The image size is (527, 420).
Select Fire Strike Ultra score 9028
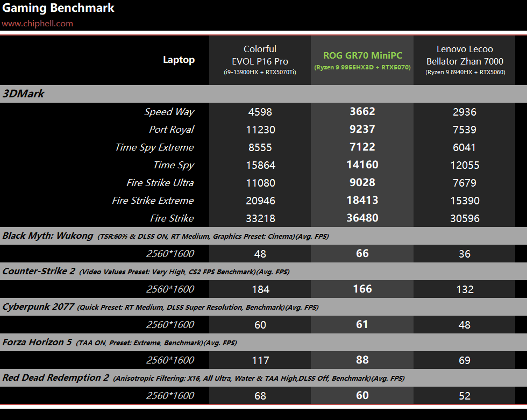pyautogui.click(x=362, y=183)
